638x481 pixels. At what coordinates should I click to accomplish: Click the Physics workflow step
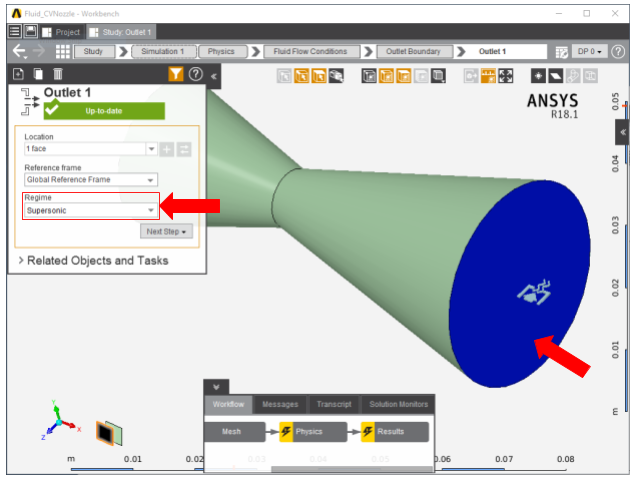[313, 432]
